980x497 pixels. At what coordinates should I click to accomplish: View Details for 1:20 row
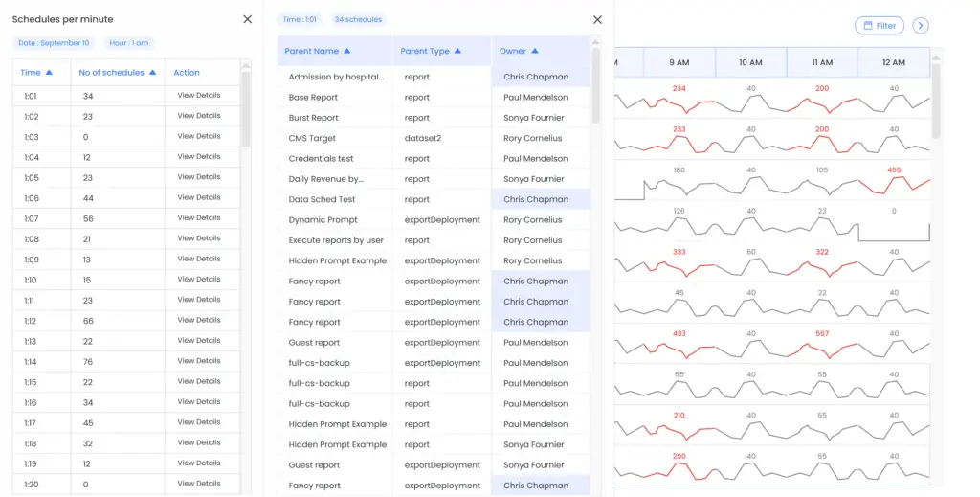pyautogui.click(x=199, y=484)
